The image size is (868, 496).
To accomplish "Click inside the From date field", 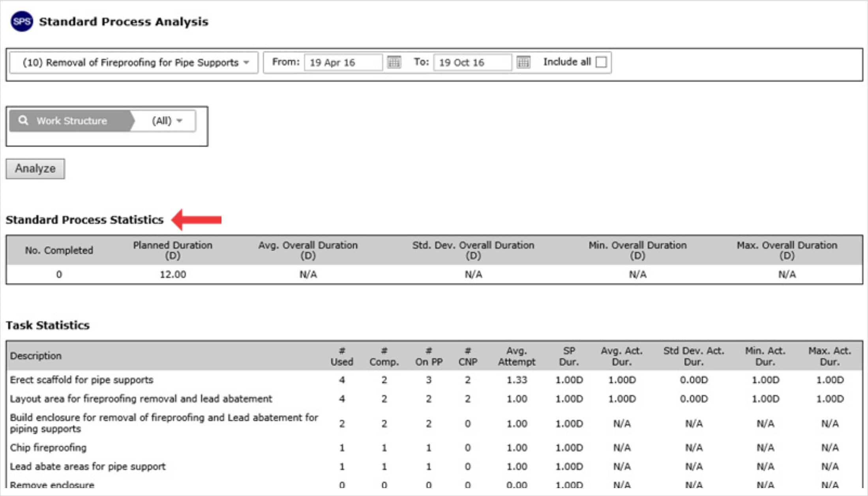I will (x=343, y=62).
